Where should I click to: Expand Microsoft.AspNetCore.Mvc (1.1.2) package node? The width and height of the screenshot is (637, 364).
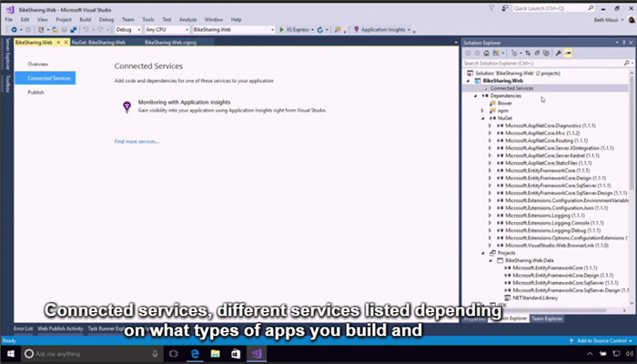(490, 133)
